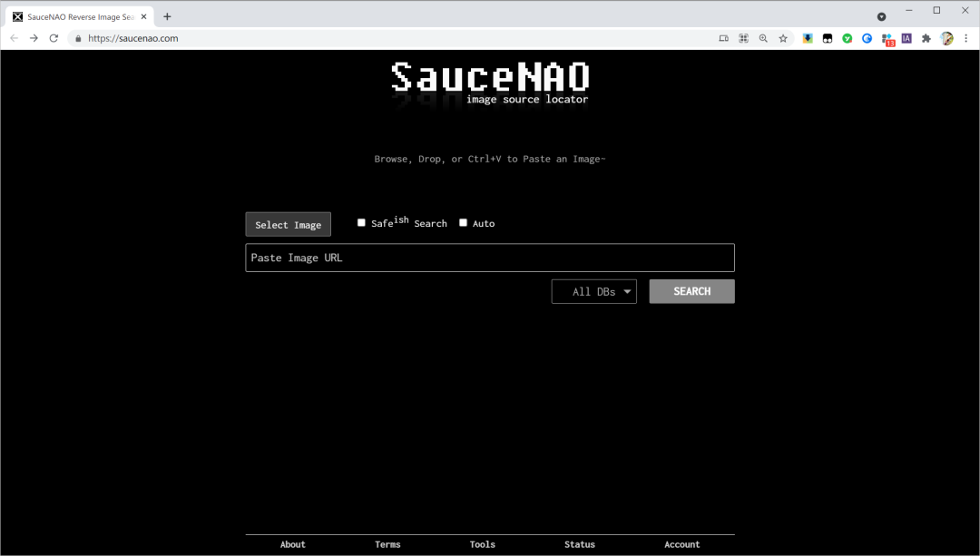Open the Terms footer link

pos(387,544)
